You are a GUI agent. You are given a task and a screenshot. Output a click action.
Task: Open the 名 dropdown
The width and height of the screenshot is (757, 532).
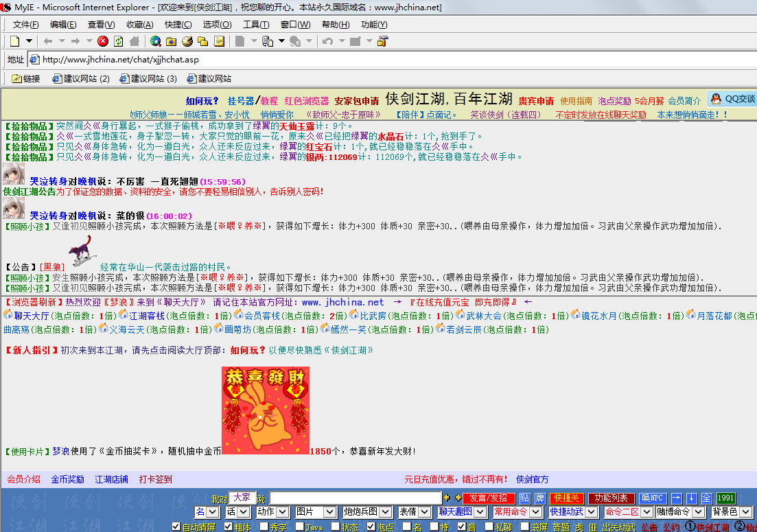pos(207,511)
